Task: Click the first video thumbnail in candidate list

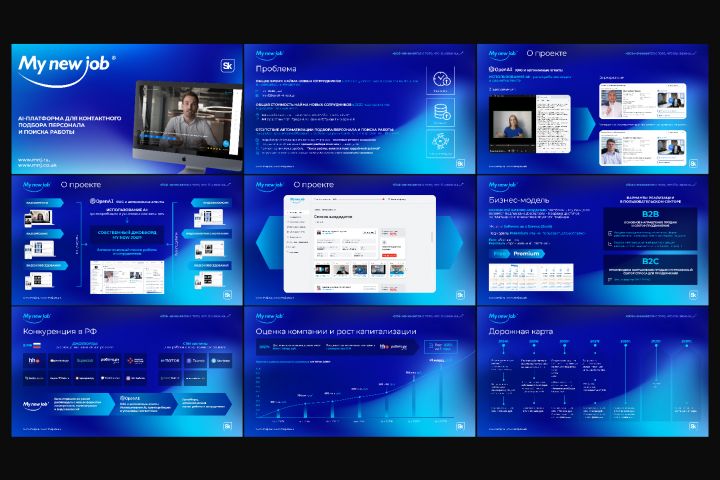Action: coord(322,270)
